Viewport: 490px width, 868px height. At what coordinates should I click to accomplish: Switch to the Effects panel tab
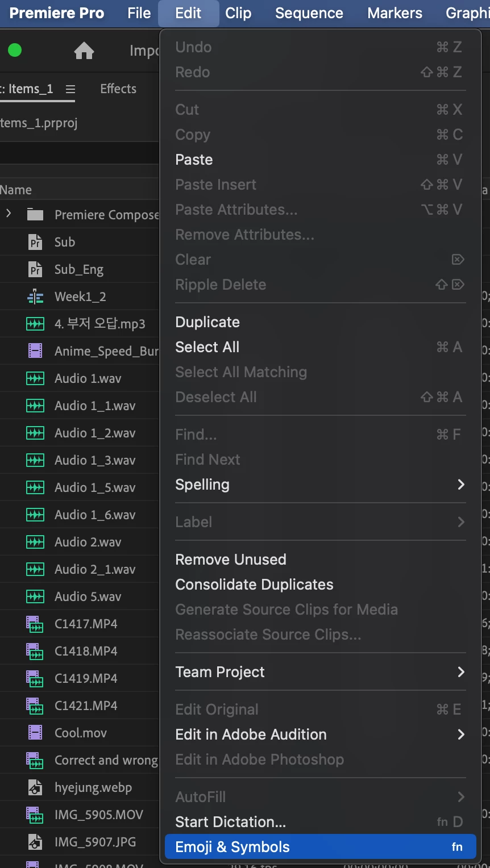click(x=118, y=89)
